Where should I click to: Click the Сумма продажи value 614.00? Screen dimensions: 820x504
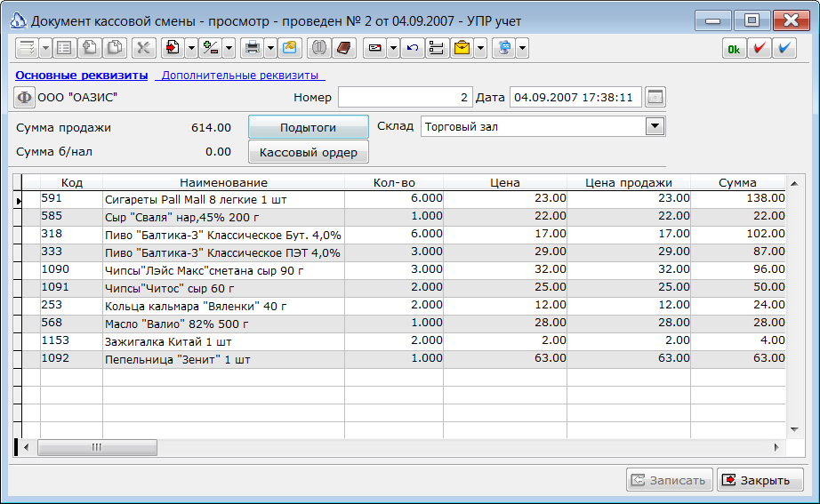click(212, 128)
